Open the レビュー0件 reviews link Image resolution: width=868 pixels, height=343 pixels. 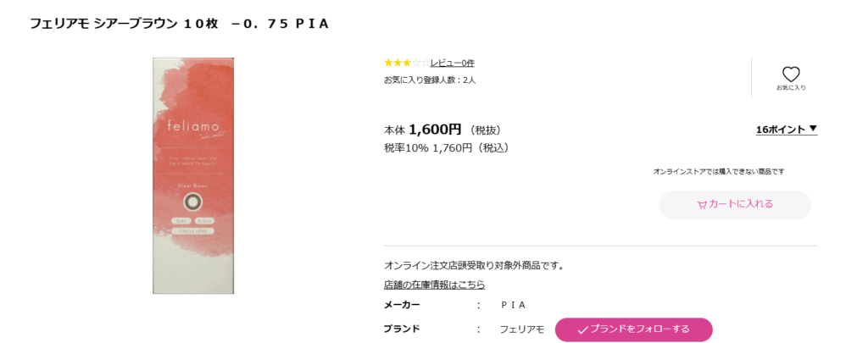452,63
